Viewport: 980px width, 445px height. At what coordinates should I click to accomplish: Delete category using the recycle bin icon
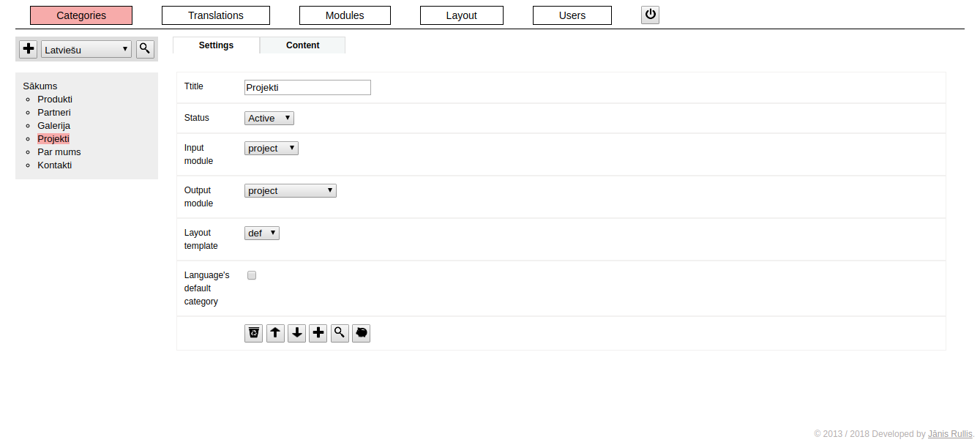coord(254,334)
